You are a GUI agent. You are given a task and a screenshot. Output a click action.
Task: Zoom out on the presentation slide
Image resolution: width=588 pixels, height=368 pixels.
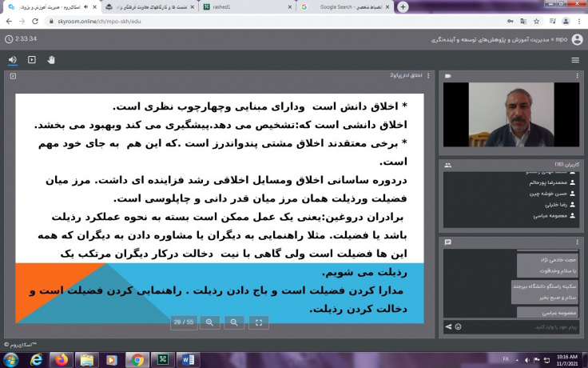point(234,322)
